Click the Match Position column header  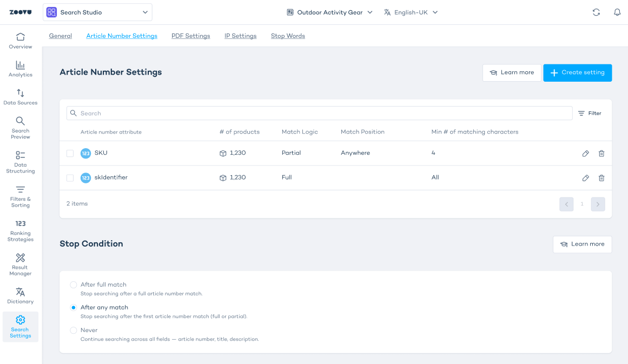[362, 132]
